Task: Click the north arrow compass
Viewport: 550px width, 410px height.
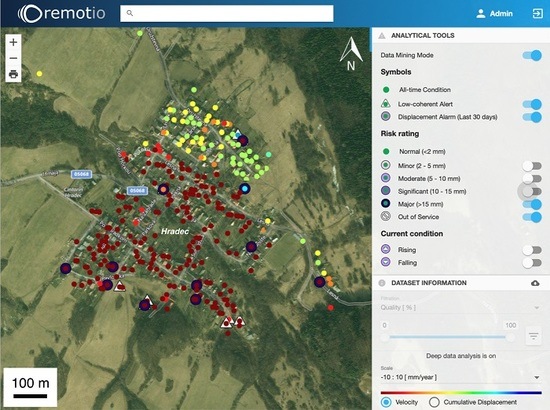Action: point(351,54)
